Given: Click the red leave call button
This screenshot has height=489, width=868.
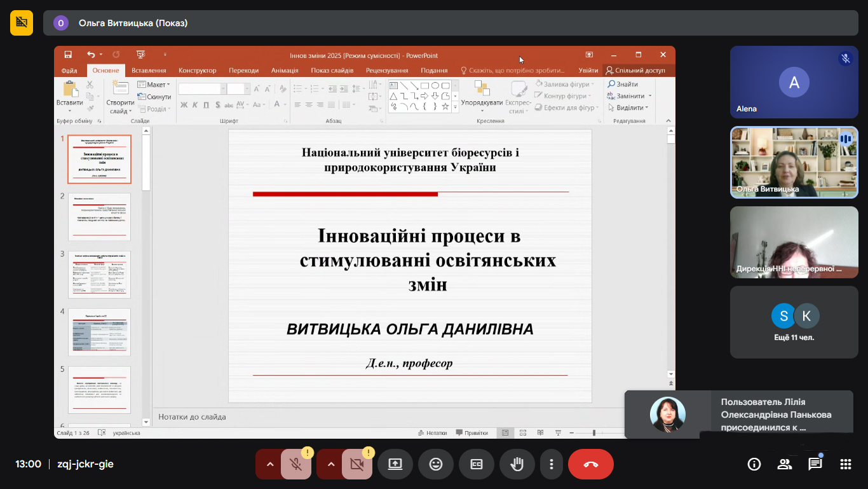Looking at the screenshot, I should [590, 464].
